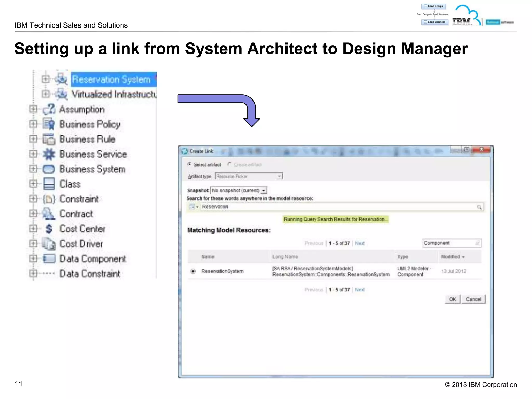Click the Business System oval icon

49,169
